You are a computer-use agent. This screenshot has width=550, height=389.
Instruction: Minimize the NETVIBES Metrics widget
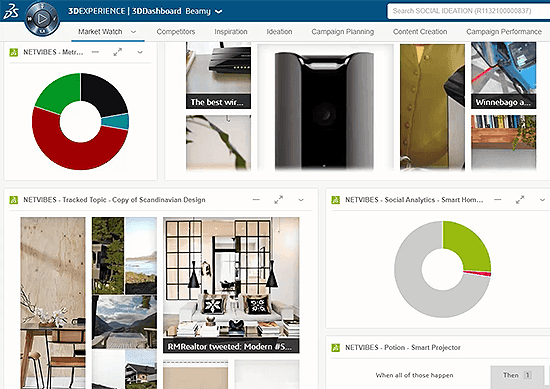[95, 52]
